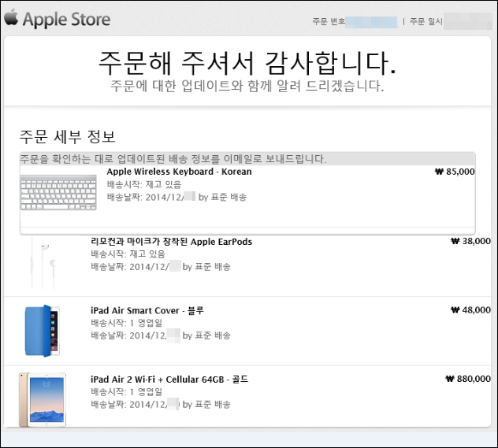
Task: Open the blue iPad Air Smart Cover thumbnail
Action: [x=43, y=331]
